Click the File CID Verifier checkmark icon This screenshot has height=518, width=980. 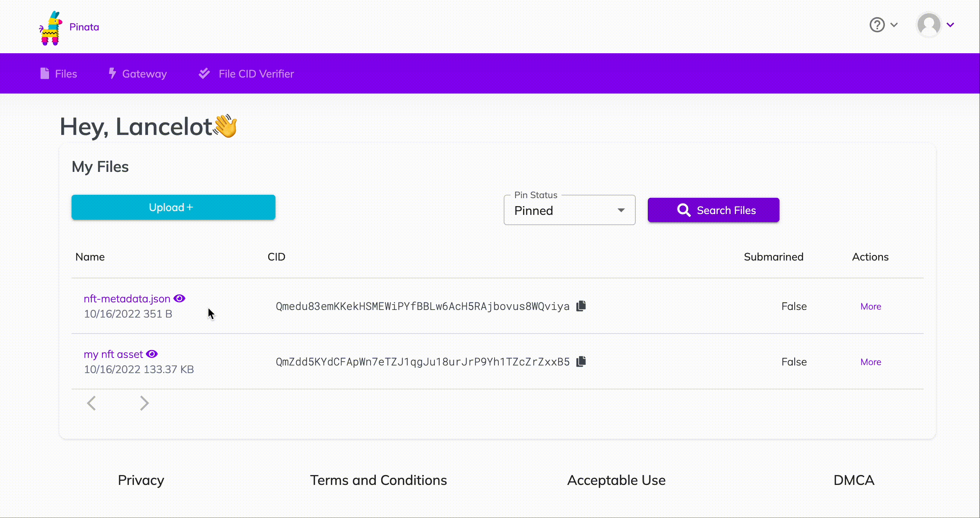pyautogui.click(x=204, y=73)
